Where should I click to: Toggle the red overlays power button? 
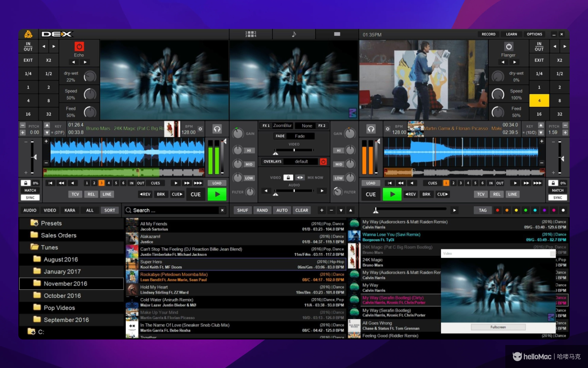point(323,161)
